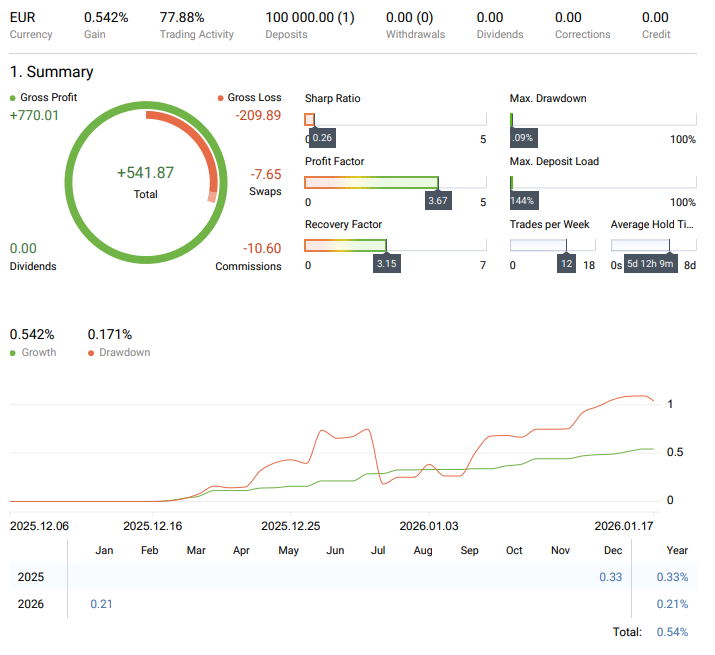The width and height of the screenshot is (715, 655).
Task: Click the Trading Activity 77.88% figure
Action: [x=182, y=17]
